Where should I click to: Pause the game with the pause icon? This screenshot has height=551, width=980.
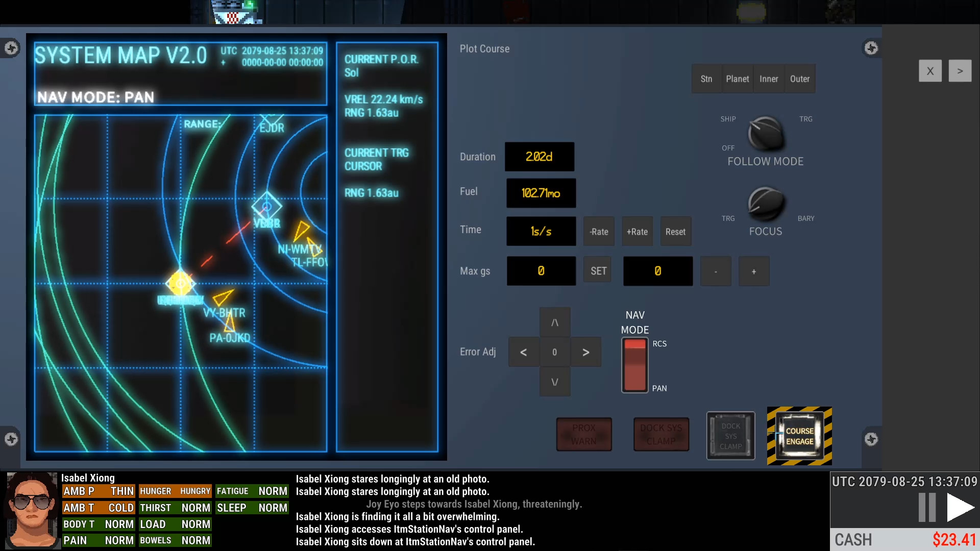click(927, 508)
